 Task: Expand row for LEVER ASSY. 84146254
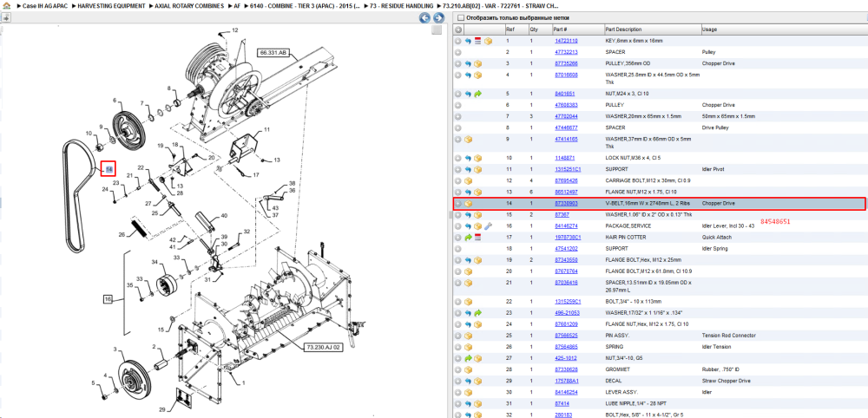(x=458, y=392)
